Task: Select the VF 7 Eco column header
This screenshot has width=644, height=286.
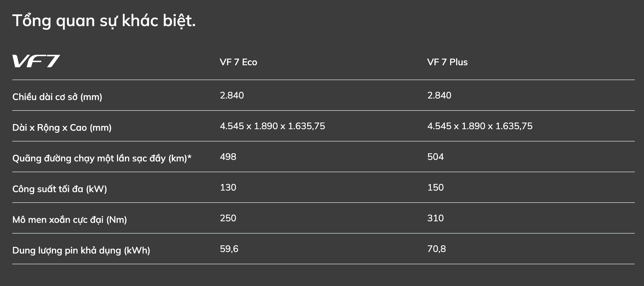Action: click(x=238, y=62)
